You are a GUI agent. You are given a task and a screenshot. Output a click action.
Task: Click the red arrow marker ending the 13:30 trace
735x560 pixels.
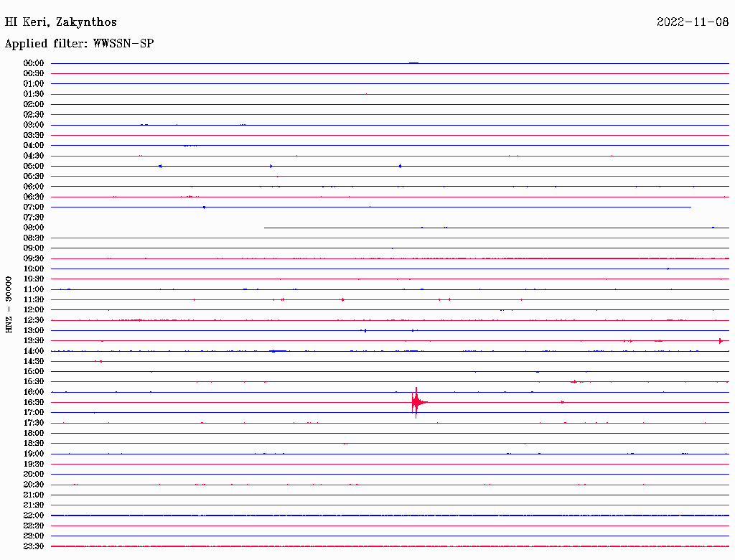[x=721, y=341]
